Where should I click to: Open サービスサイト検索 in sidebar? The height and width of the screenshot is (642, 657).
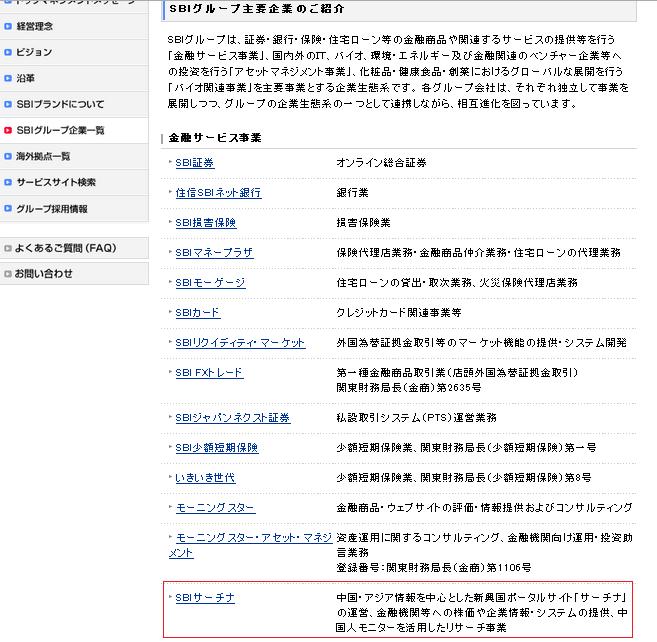(x=74, y=182)
